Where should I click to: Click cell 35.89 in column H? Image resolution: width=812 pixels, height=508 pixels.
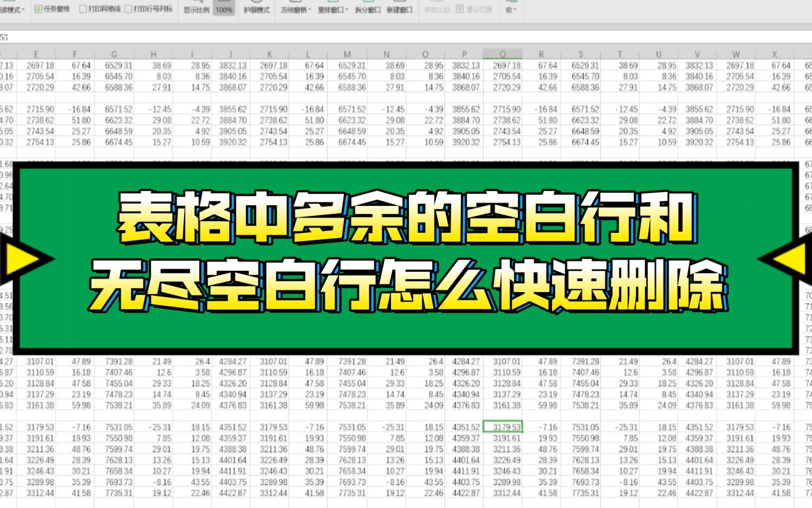click(x=154, y=405)
